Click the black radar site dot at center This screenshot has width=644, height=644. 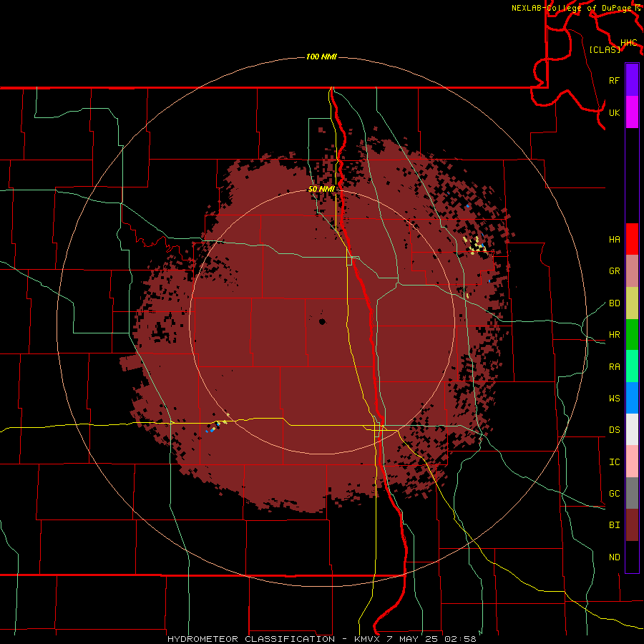click(x=322, y=321)
